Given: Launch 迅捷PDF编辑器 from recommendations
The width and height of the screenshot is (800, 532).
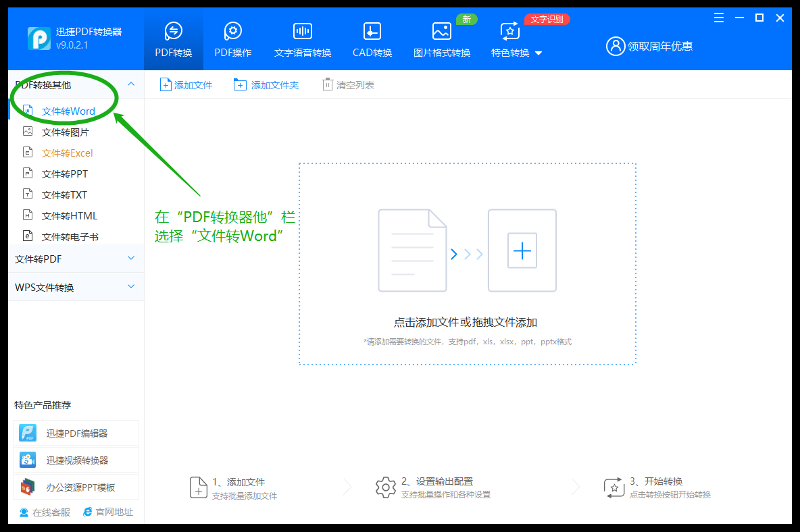Looking at the screenshot, I should point(76,432).
